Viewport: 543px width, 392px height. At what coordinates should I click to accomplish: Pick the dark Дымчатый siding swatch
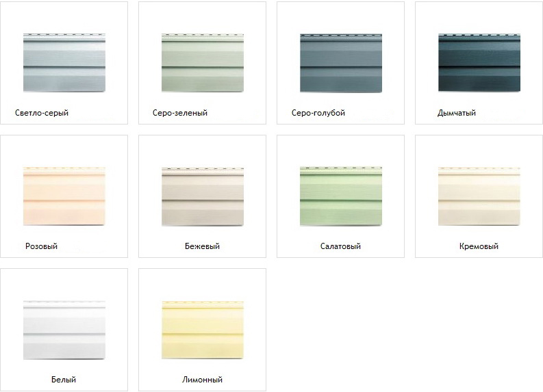coord(479,62)
